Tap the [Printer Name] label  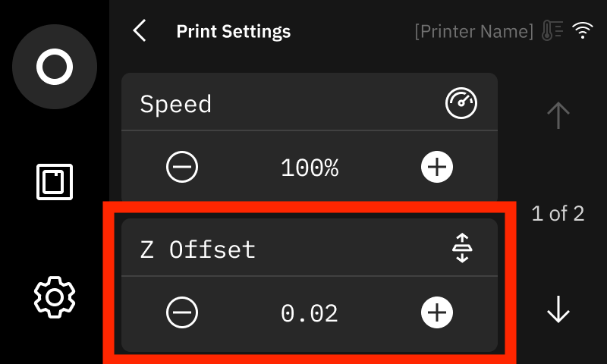point(474,32)
